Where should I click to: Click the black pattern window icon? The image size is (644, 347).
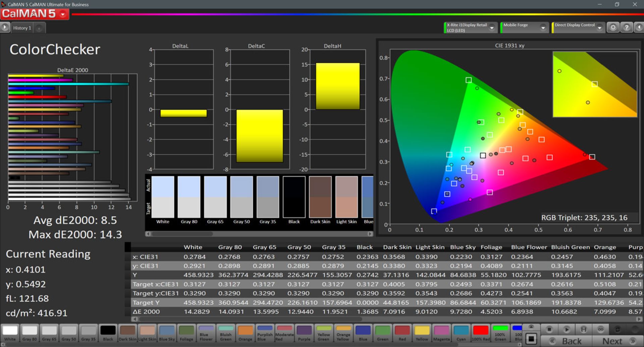tap(531, 339)
